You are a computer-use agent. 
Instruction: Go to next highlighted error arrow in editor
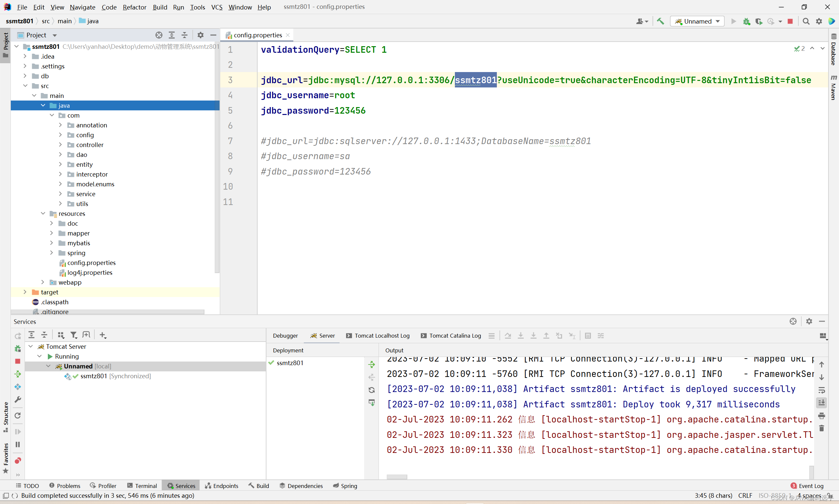(822, 48)
